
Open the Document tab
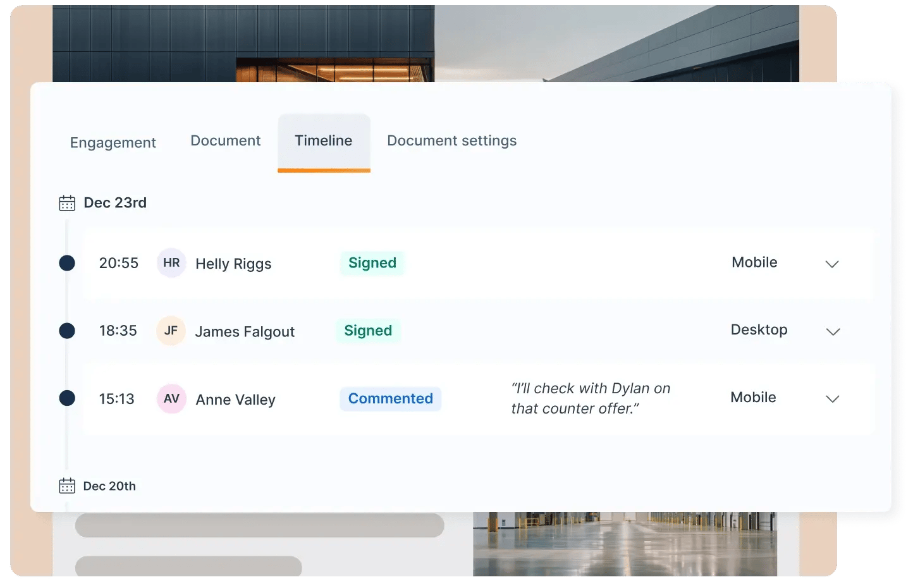click(226, 140)
